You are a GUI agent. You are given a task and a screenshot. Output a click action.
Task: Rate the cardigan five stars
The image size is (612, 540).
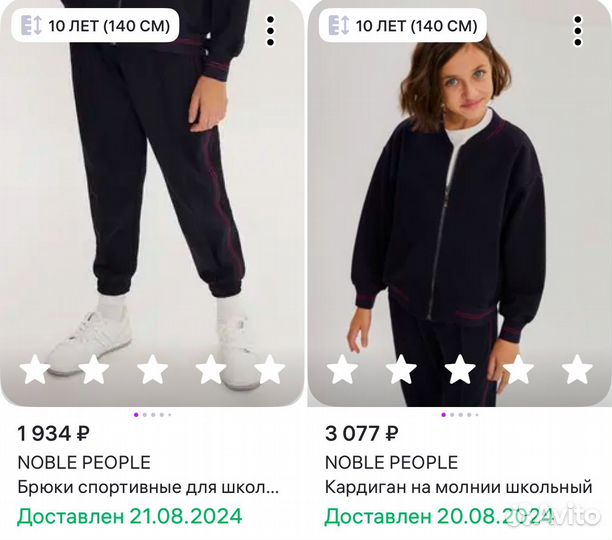577,370
